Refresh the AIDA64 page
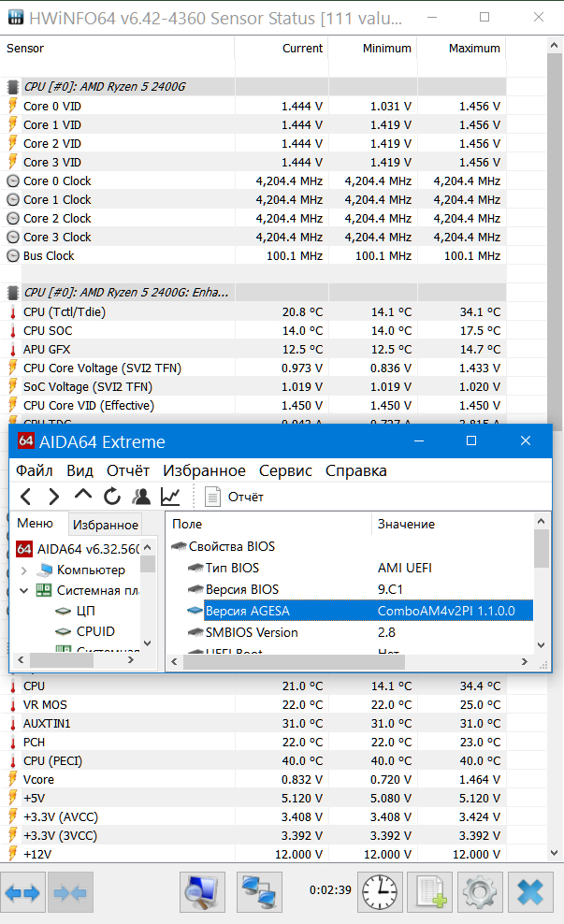The height and width of the screenshot is (924, 564). click(112, 497)
